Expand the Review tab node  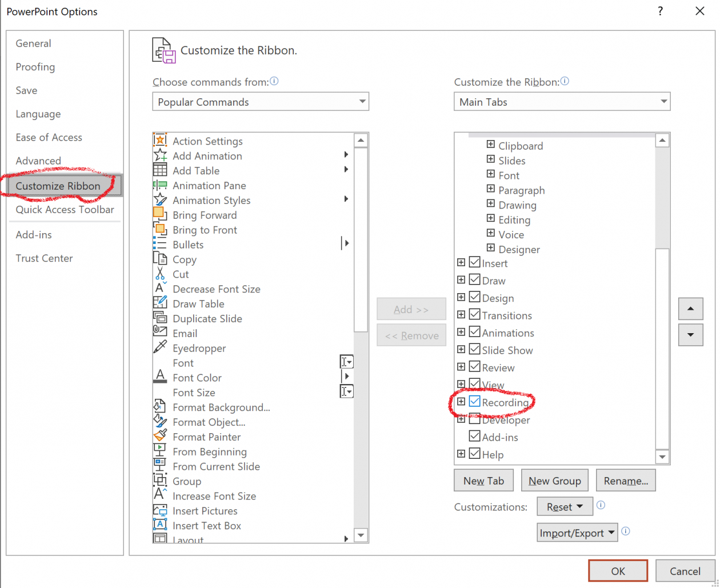click(x=461, y=367)
